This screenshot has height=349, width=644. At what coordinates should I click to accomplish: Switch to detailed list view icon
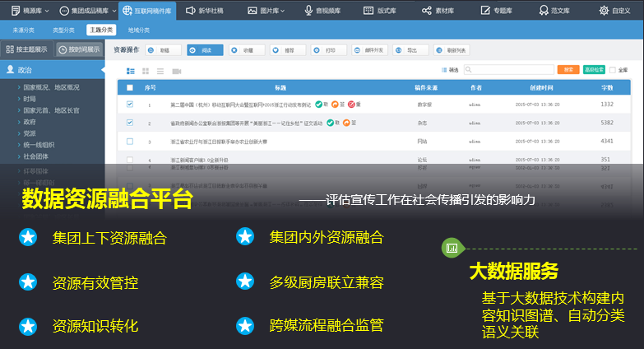[x=130, y=72]
